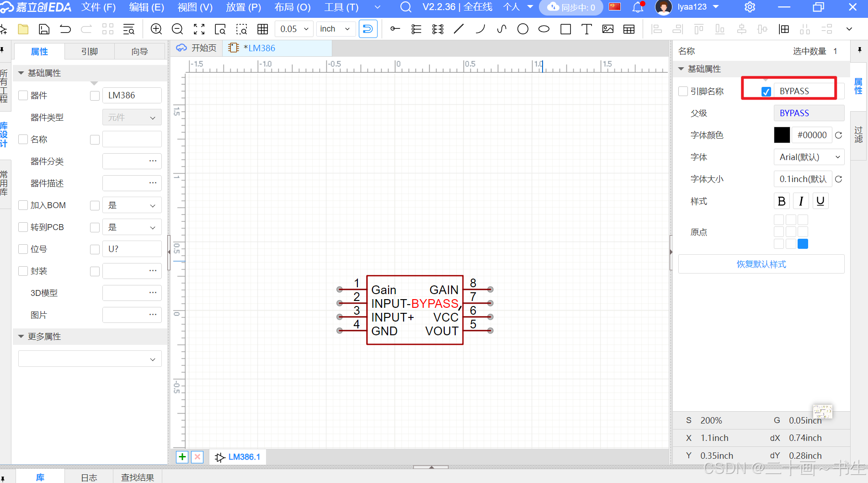Check the 位号 checkbox
868x483 pixels.
pyautogui.click(x=23, y=249)
